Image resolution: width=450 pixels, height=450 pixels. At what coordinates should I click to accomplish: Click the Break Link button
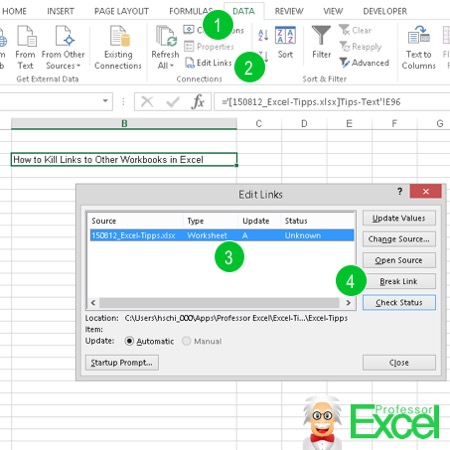399,281
